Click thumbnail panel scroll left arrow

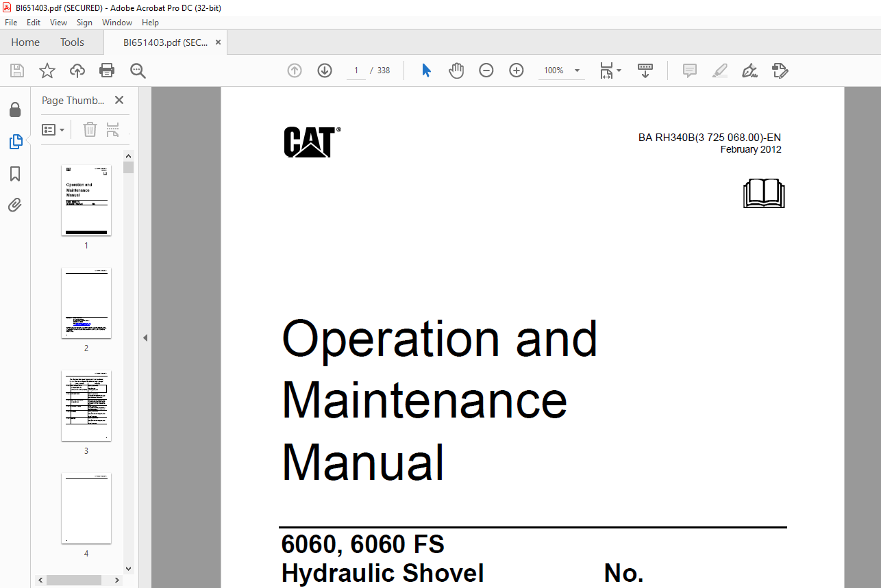click(40, 580)
